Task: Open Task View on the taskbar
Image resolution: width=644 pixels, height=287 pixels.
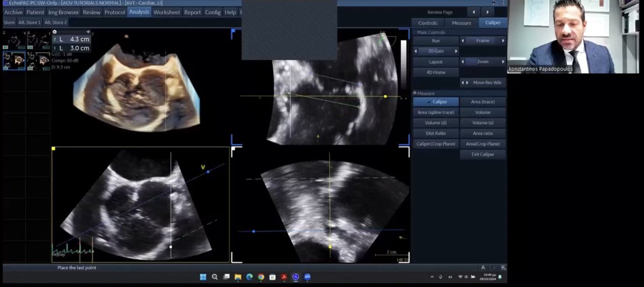Action: [226, 277]
